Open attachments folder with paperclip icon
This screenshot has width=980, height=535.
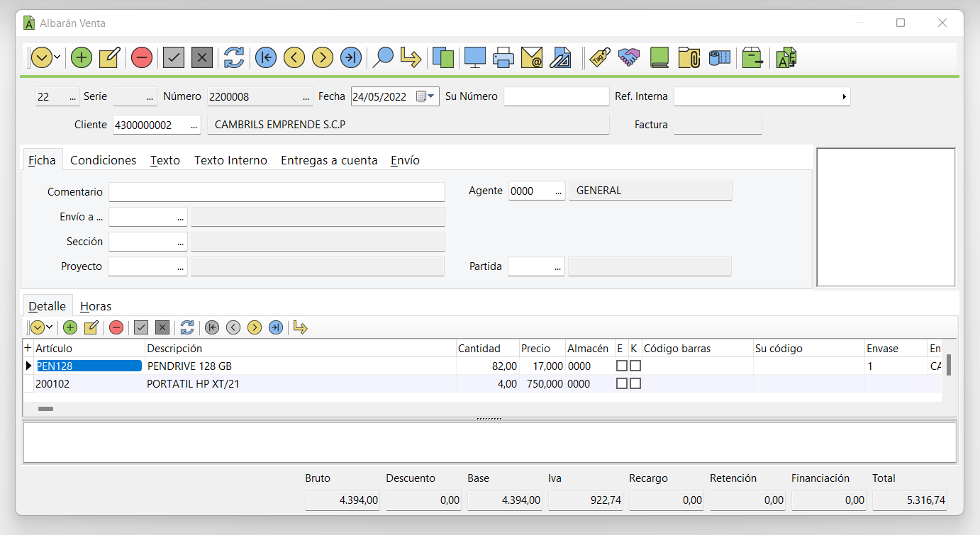[689, 57]
